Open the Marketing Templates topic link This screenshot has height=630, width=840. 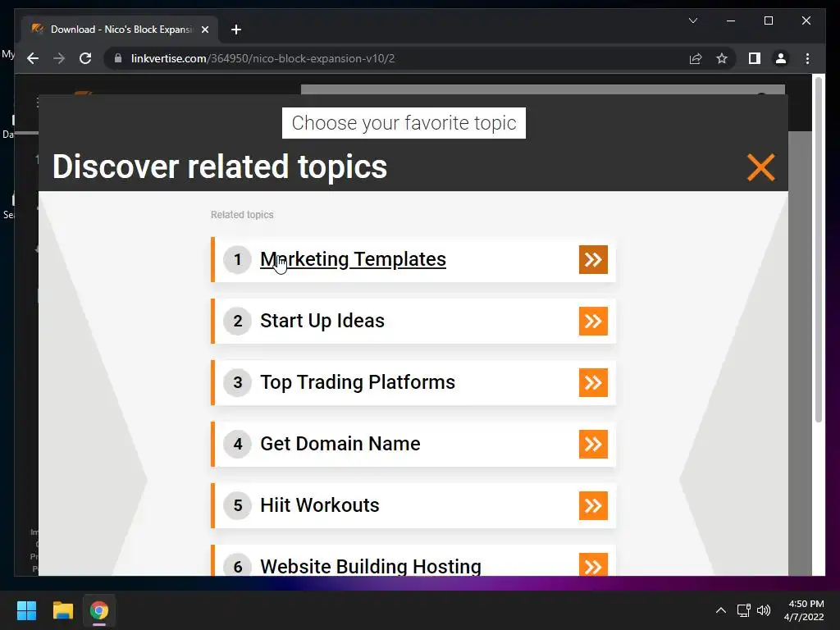click(353, 259)
